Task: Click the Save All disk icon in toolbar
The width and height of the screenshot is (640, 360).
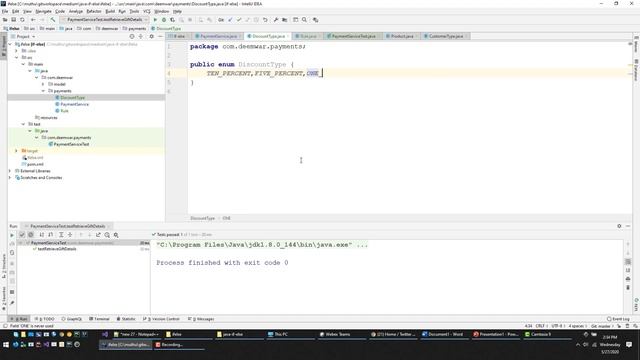Action: (13, 20)
